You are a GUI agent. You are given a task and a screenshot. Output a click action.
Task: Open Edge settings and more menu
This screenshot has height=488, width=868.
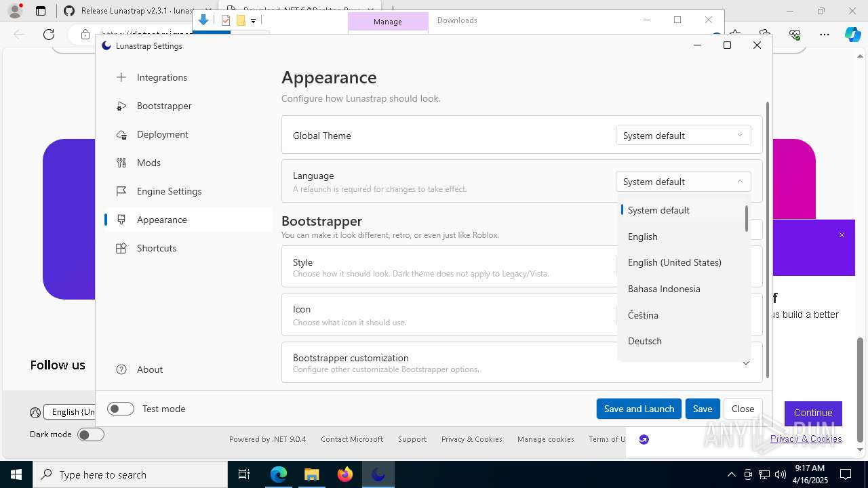tap(825, 34)
